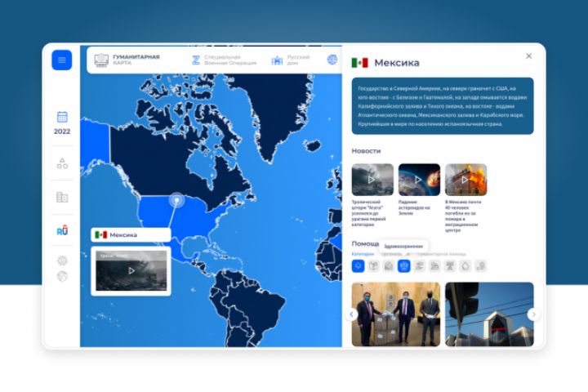Switch language with the RU icon
This screenshot has width=588, height=392.
click(62, 230)
